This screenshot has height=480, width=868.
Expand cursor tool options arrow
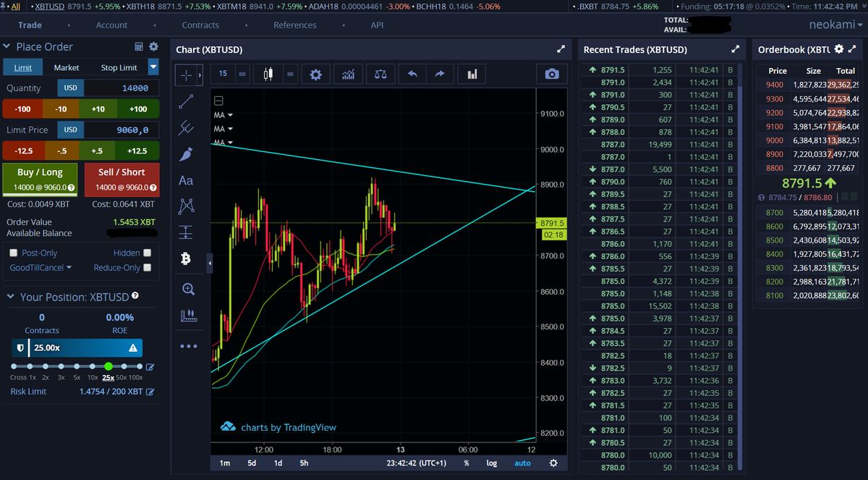point(200,74)
